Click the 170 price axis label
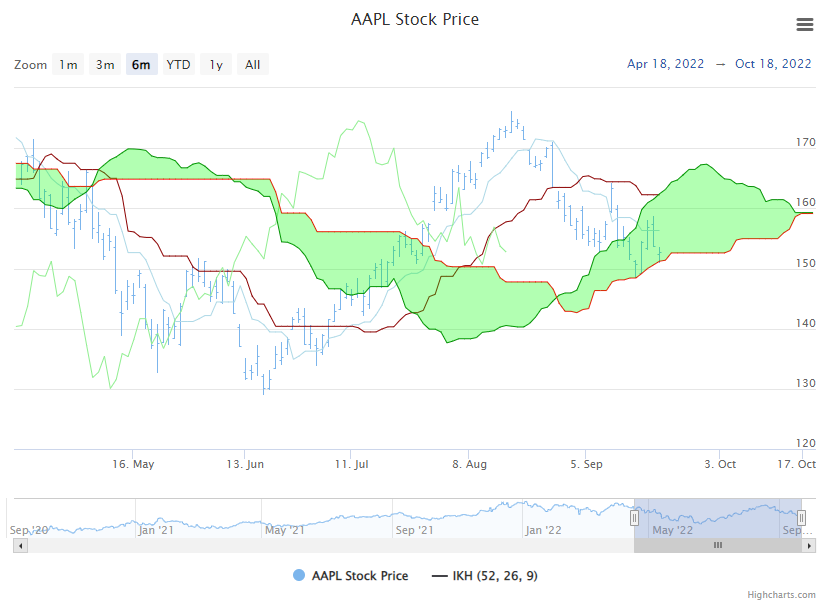The height and width of the screenshot is (607, 829). click(806, 142)
